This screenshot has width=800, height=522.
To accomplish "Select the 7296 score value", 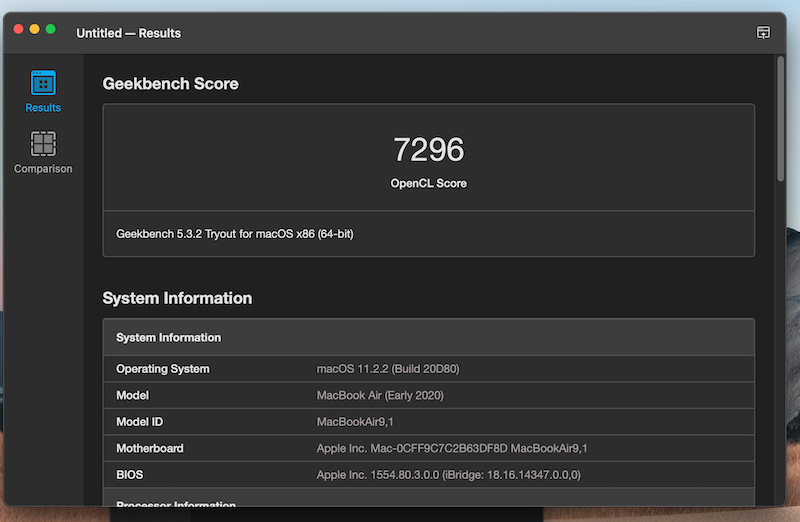I will [x=429, y=150].
